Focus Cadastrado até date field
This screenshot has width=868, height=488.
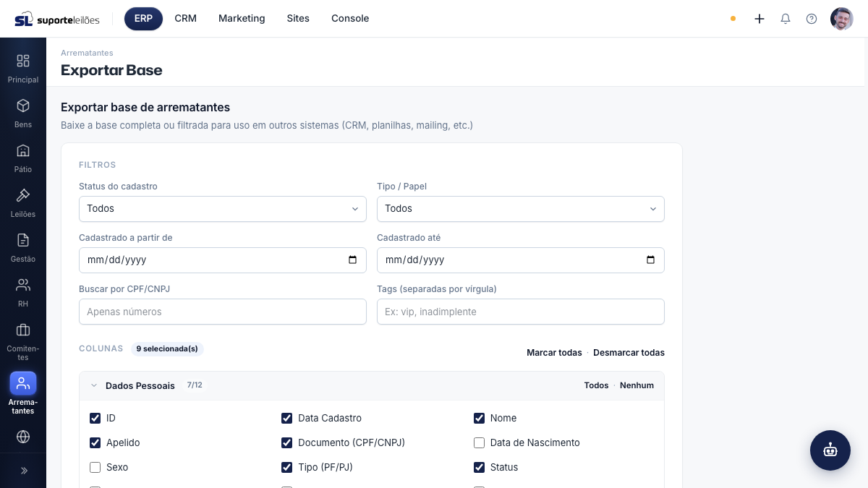tap(521, 260)
